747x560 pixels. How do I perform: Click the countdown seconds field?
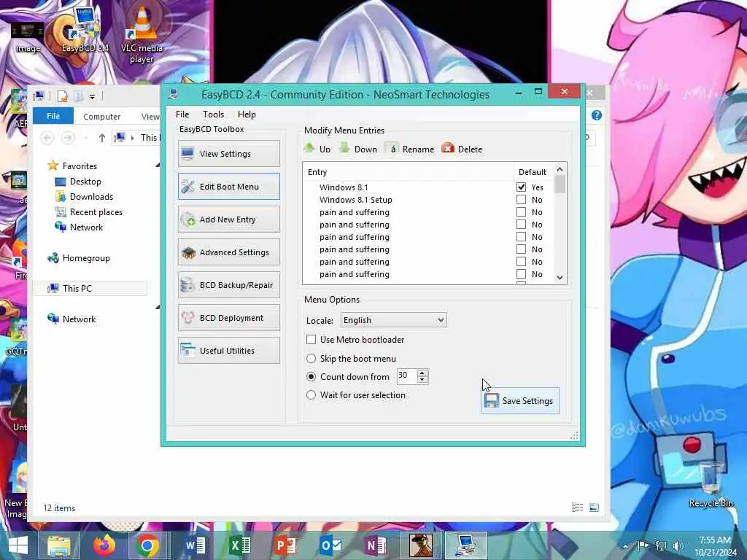(407, 376)
